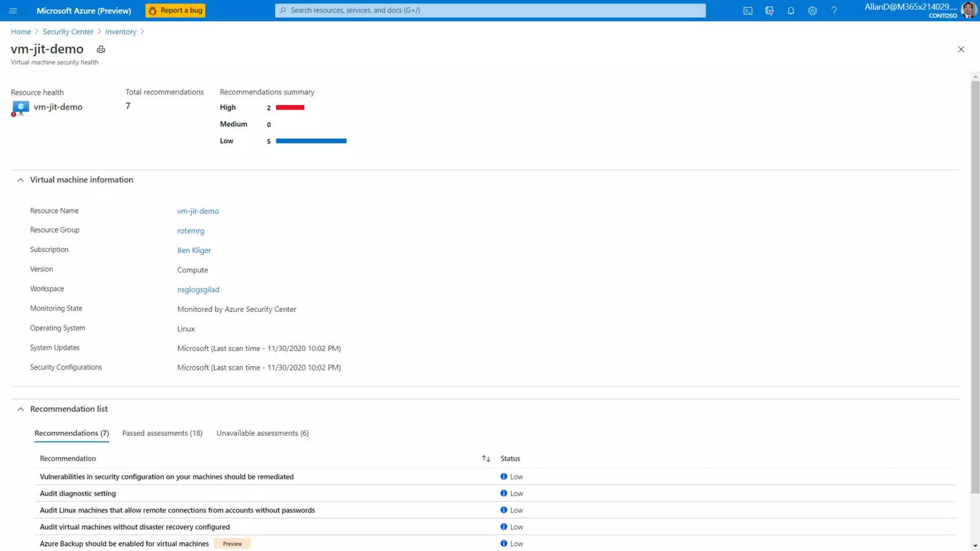Click the AllanD account avatar
The width and height of the screenshot is (980, 551).
pyautogui.click(x=969, y=10)
